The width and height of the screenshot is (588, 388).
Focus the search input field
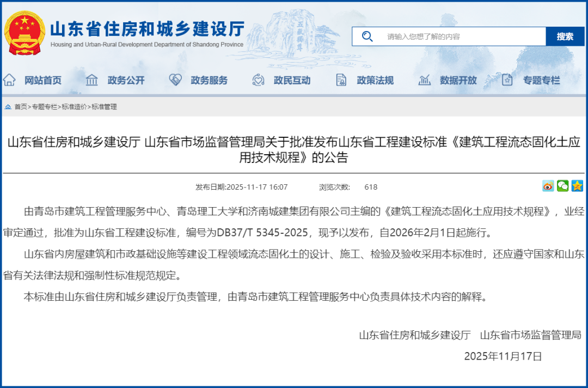[x=463, y=37]
